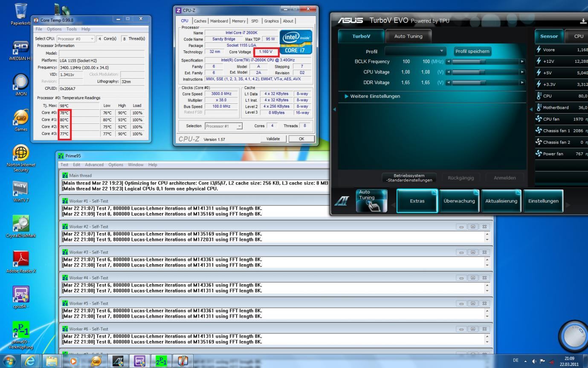Open Einstellungen in the AI Suite bar
This screenshot has width=588, height=368.
click(543, 201)
